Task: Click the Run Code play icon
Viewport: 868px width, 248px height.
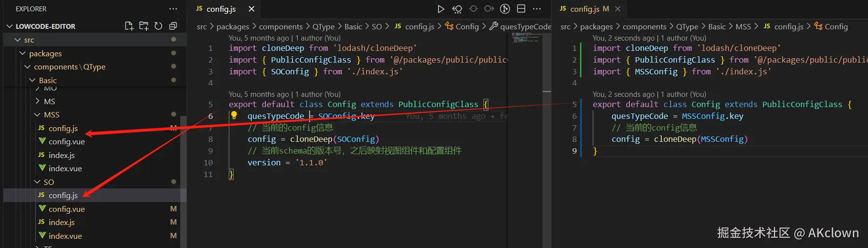Action: (x=440, y=9)
